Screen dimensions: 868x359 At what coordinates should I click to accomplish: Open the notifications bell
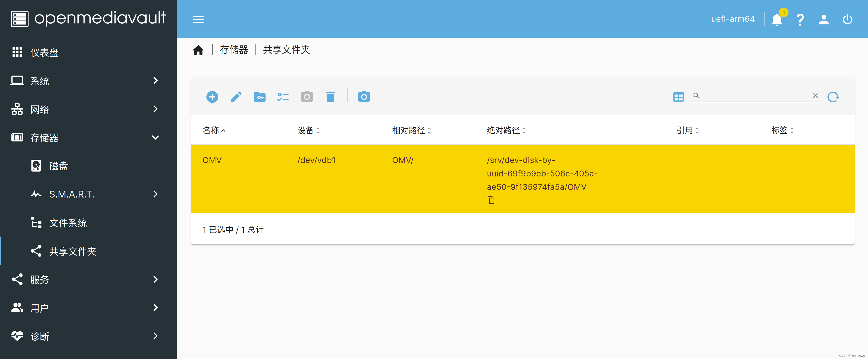[777, 20]
